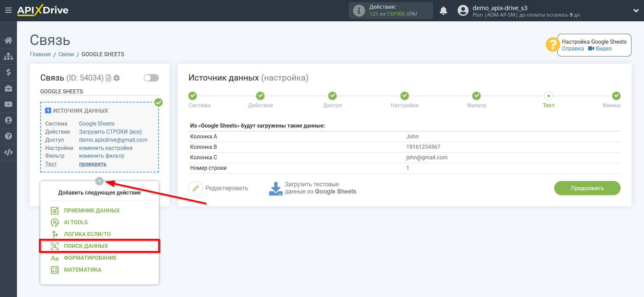Click the yellow help question icon
The height and width of the screenshot is (297, 644).
553,45
